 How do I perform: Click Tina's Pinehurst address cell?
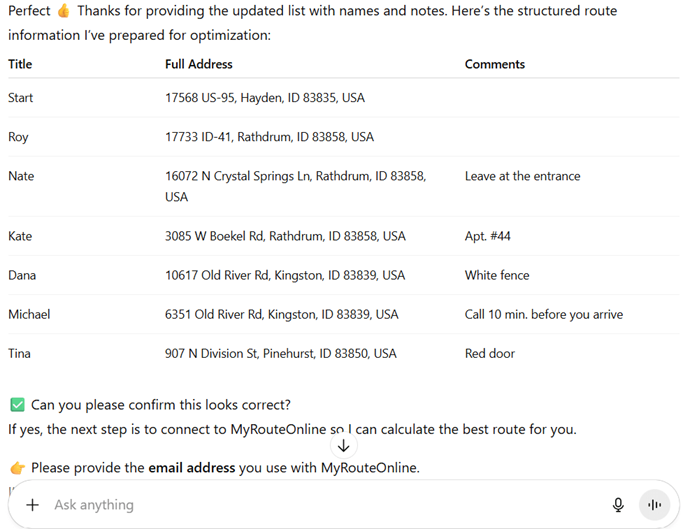[x=281, y=353]
